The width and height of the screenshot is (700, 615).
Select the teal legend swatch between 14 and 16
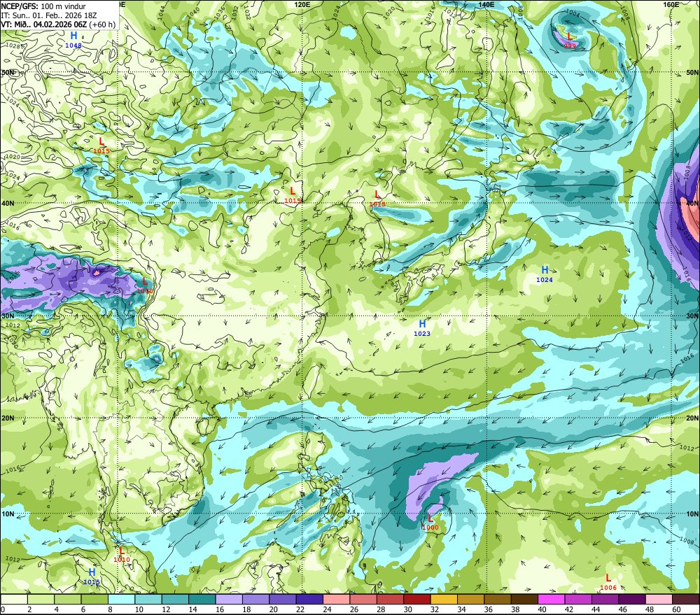(x=202, y=599)
